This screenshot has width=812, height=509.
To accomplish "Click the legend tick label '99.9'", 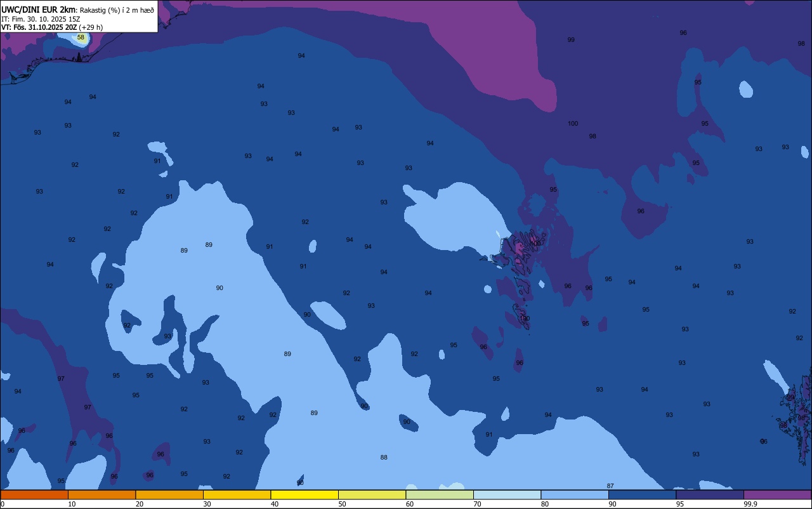I will pyautogui.click(x=750, y=504).
